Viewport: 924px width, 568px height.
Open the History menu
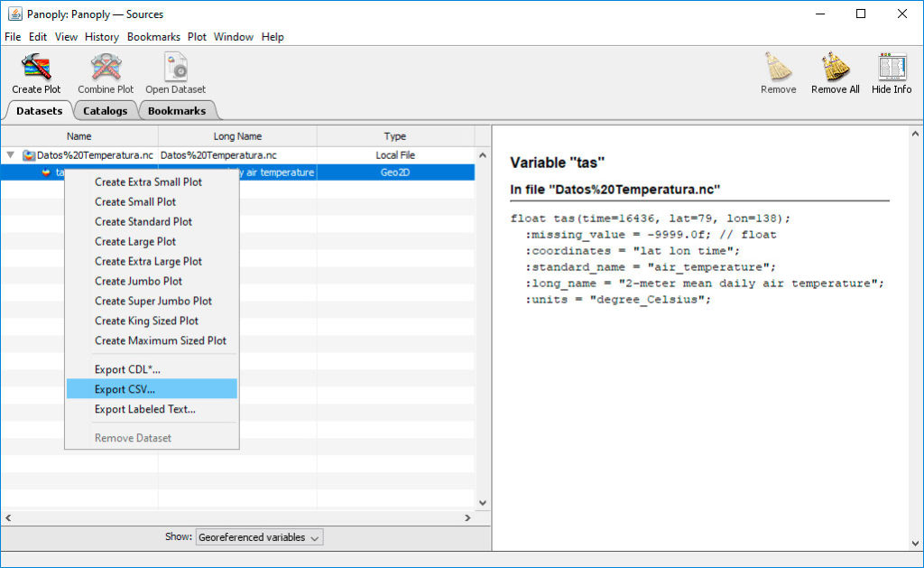(101, 36)
